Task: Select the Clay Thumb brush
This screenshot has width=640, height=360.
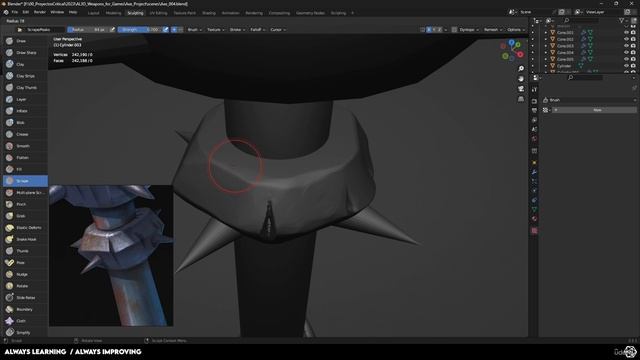Action: pos(25,87)
